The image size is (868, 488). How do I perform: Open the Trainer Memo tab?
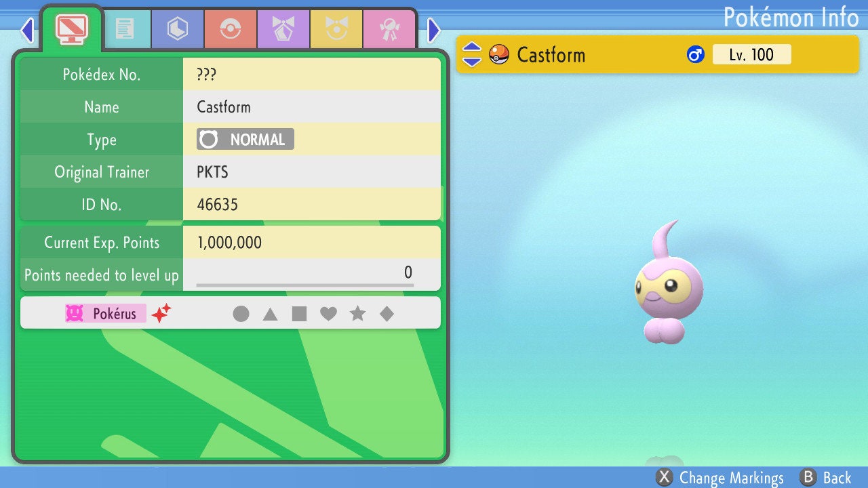pyautogui.click(x=125, y=28)
